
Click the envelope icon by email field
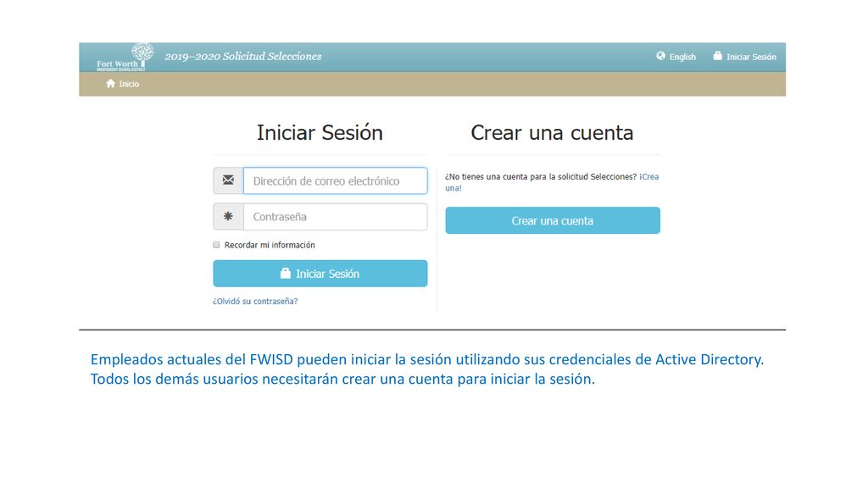click(x=228, y=180)
